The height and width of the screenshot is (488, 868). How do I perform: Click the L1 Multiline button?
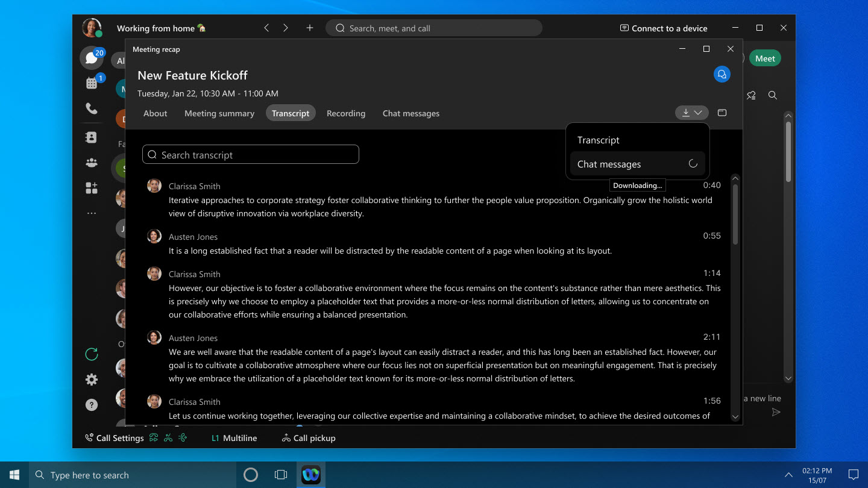click(x=234, y=438)
